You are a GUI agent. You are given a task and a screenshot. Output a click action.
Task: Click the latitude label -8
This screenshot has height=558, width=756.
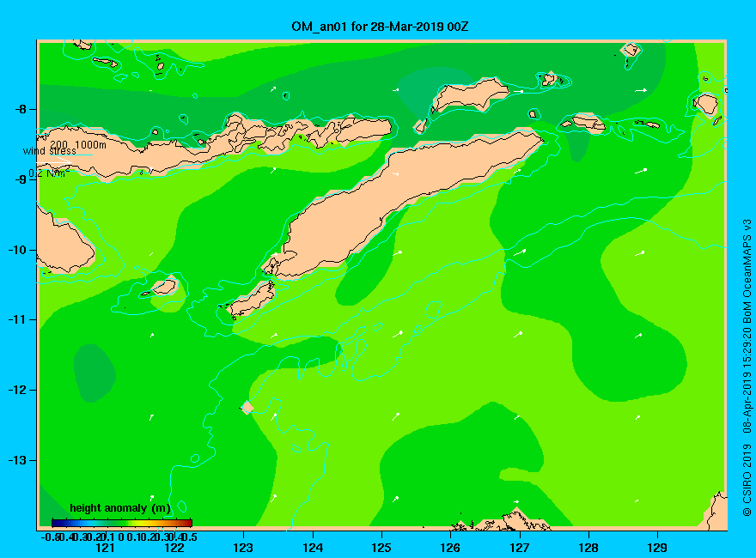(21, 109)
